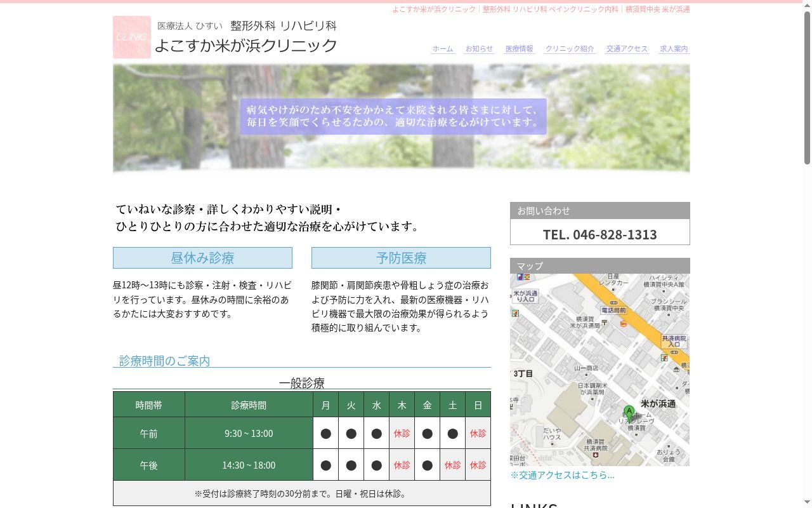Viewport: 812px width, 508px height.
Task: Click the 土 column header
Action: [452, 404]
